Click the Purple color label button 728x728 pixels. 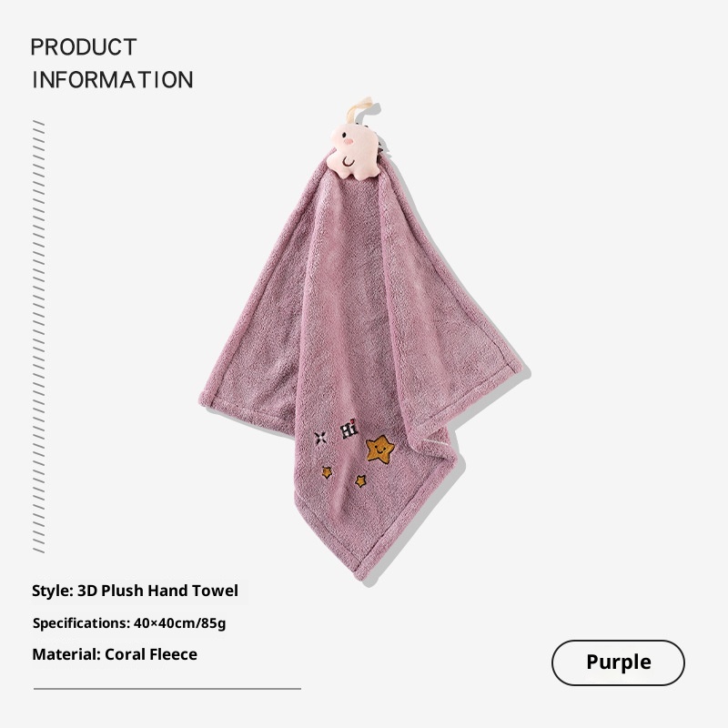(618, 662)
